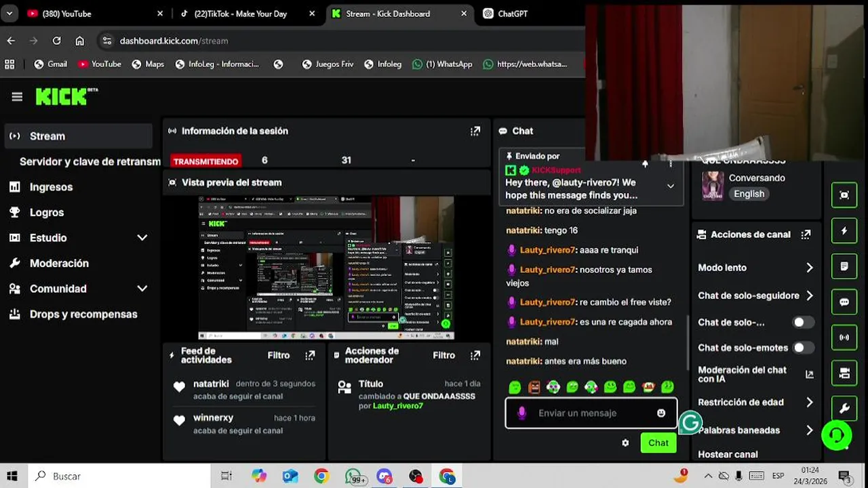Pop out the Feed de actividades panel
Viewport: 868px width, 488px height.
pyautogui.click(x=310, y=355)
